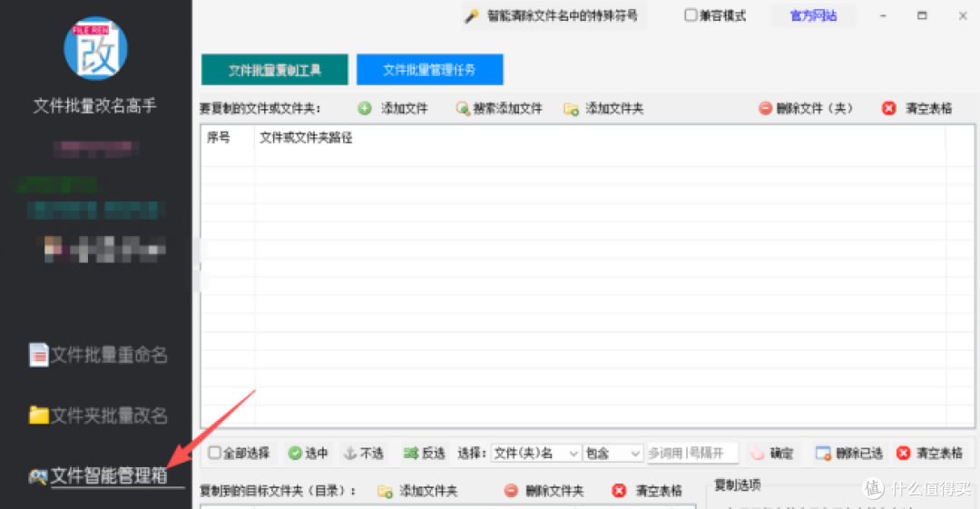The height and width of the screenshot is (509, 980).
Task: Click the bottom 删除文件夹 red minus icon
Action: pyautogui.click(x=511, y=491)
